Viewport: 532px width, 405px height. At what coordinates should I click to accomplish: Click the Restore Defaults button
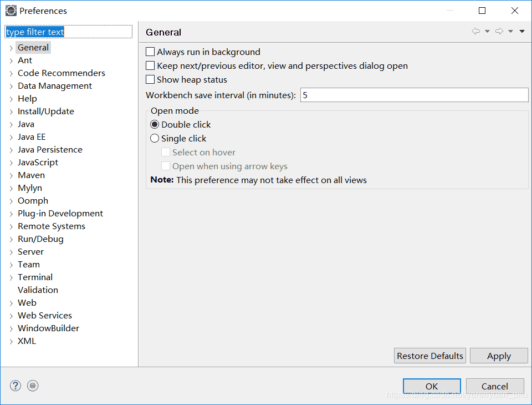tap(430, 356)
